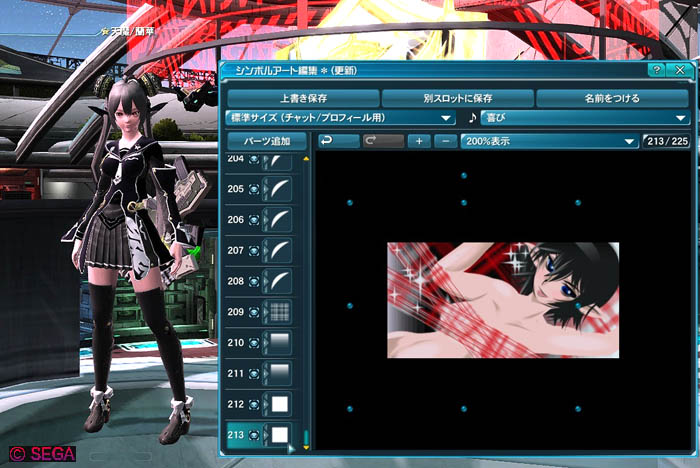Select the gradient thumbnail of layer 210
Viewport: 700px width, 468px height.
click(x=279, y=343)
